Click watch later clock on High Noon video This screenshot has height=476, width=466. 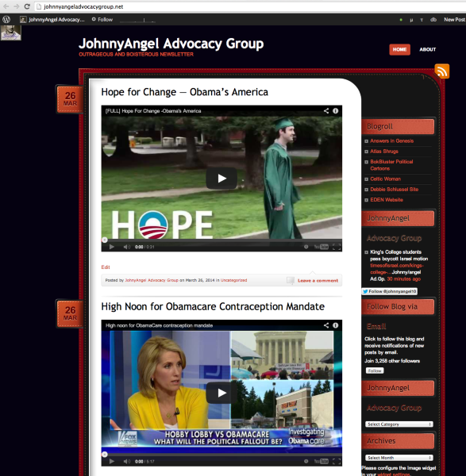coord(306,462)
